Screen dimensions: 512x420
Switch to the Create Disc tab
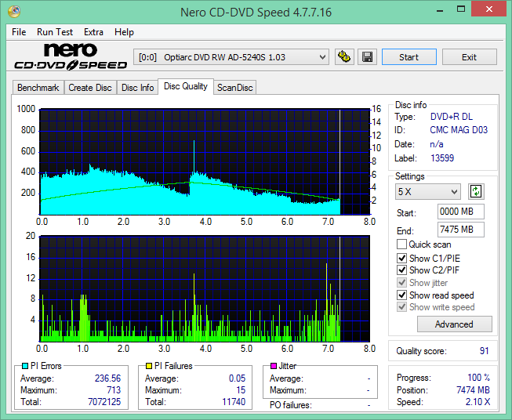pyautogui.click(x=90, y=88)
